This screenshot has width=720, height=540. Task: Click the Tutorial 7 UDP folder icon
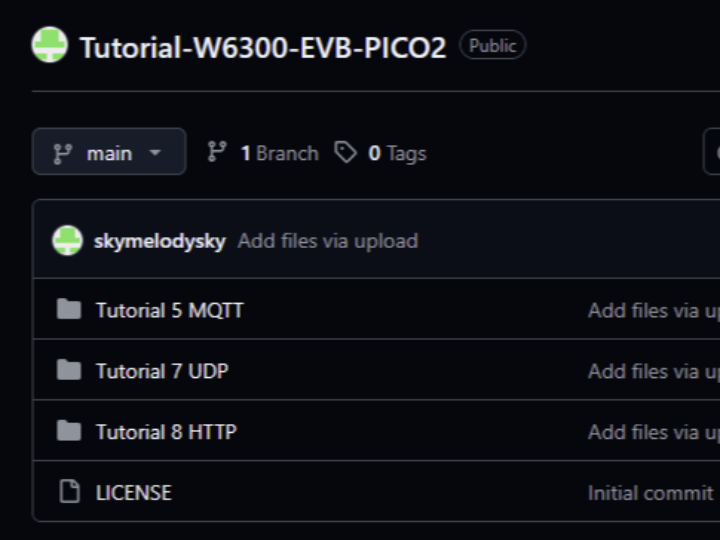click(x=69, y=371)
